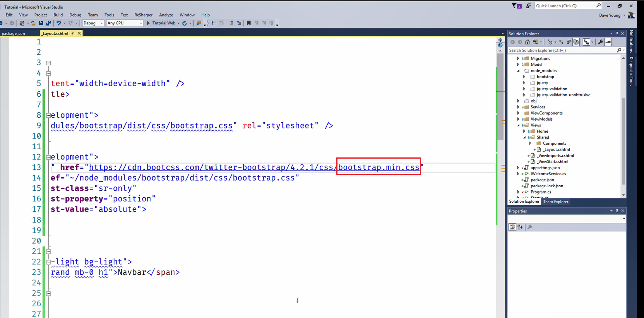644x318 pixels.
Task: Toggle auto-hide pin for Properties panel
Action: coord(617,211)
